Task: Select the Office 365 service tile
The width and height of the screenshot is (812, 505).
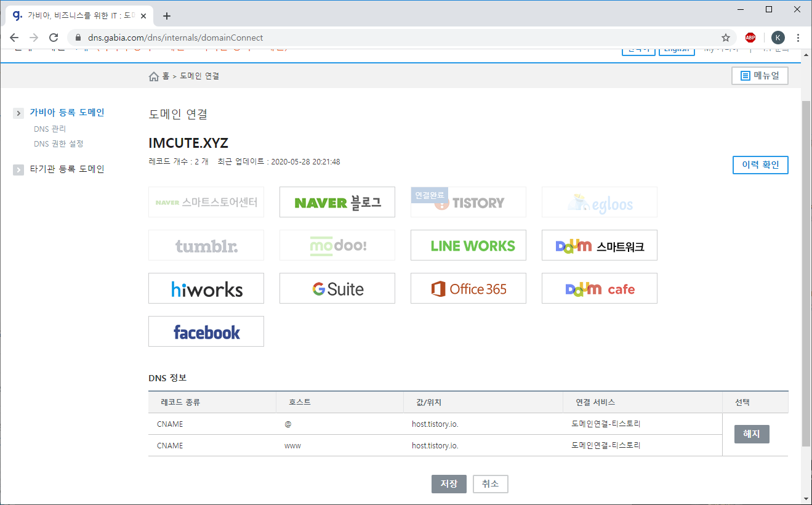Action: click(468, 288)
